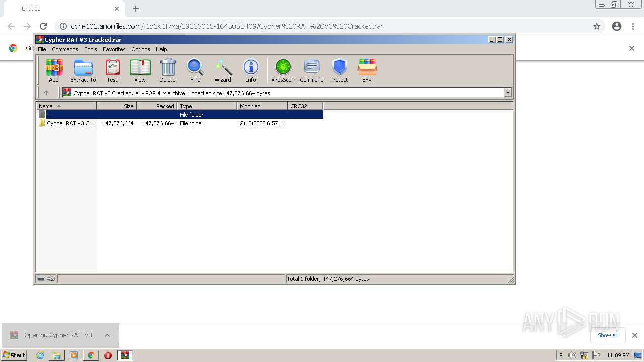This screenshot has height=362, width=644.
Task: Sort the list by Packed column
Action: pyautogui.click(x=156, y=106)
